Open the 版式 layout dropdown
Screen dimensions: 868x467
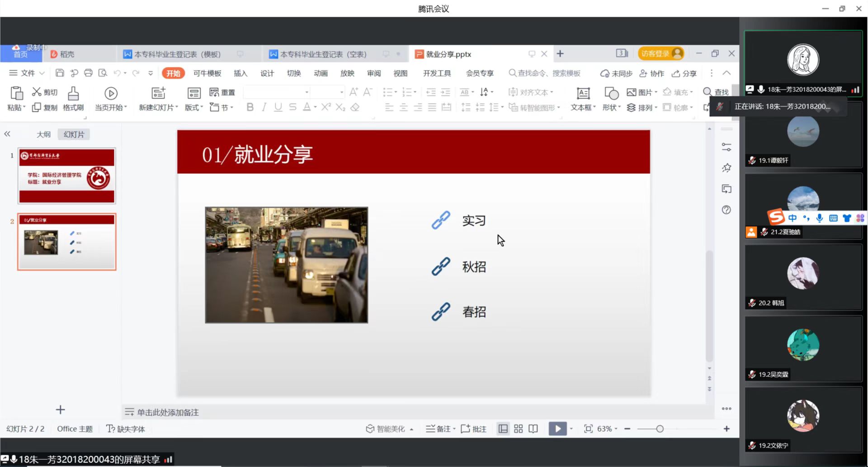click(x=193, y=108)
